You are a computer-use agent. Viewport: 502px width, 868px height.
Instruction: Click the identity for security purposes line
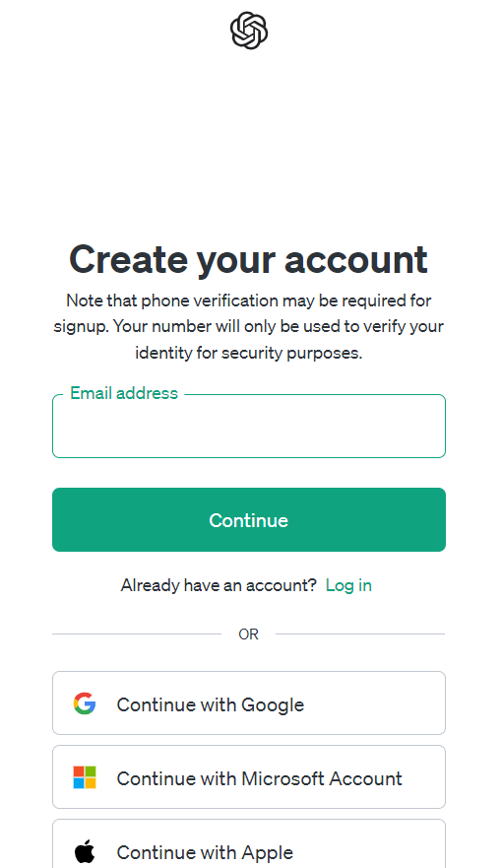249,353
